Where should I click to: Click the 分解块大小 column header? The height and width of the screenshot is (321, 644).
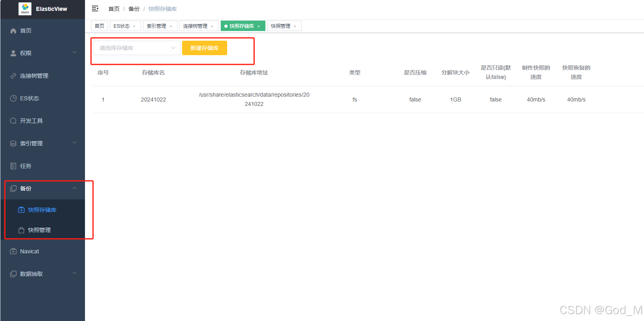coord(456,72)
